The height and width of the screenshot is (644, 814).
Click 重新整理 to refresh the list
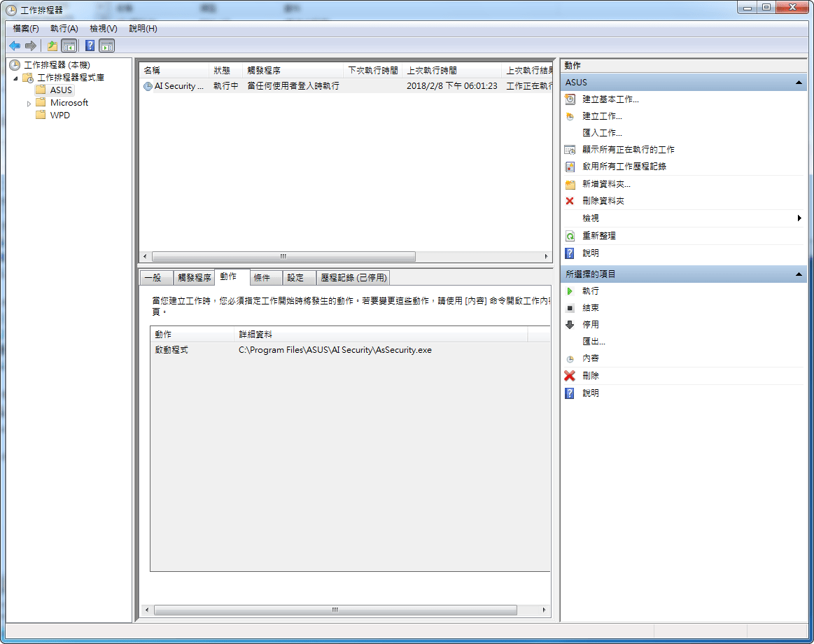pos(599,236)
